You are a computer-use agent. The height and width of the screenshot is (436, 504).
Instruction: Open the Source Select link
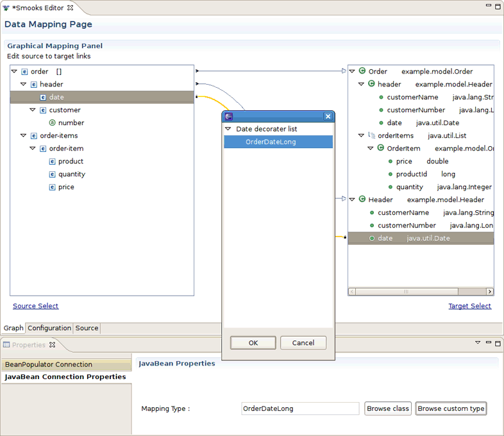(36, 306)
